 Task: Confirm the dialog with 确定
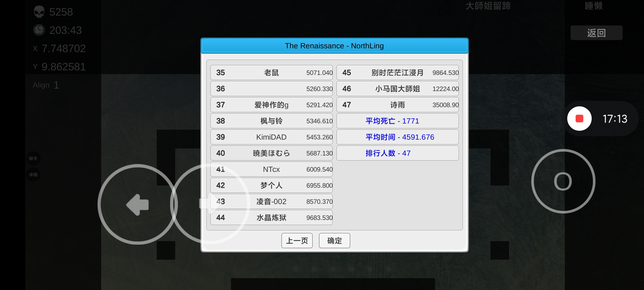(x=334, y=240)
